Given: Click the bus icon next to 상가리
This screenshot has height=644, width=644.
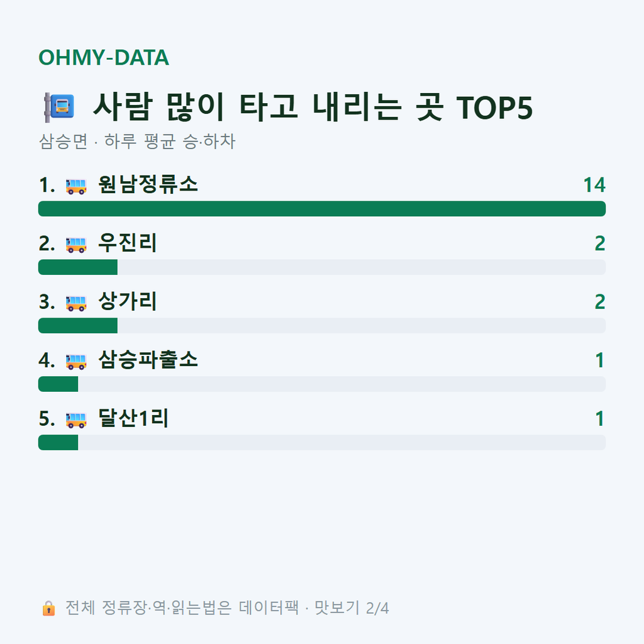Looking at the screenshot, I should (76, 303).
